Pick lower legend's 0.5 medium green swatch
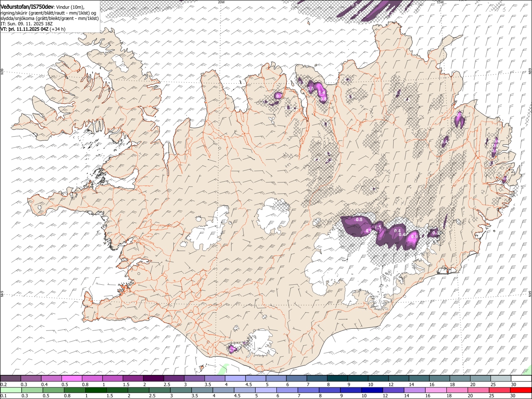 click(53, 390)
